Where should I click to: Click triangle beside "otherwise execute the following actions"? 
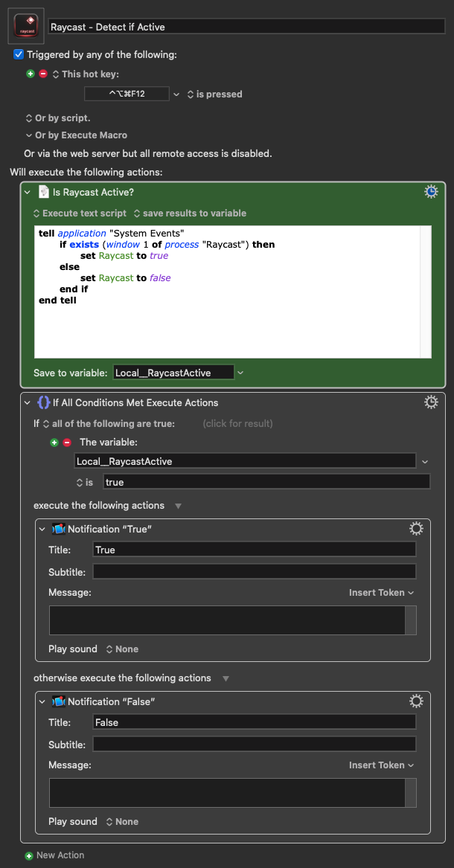pos(225,678)
